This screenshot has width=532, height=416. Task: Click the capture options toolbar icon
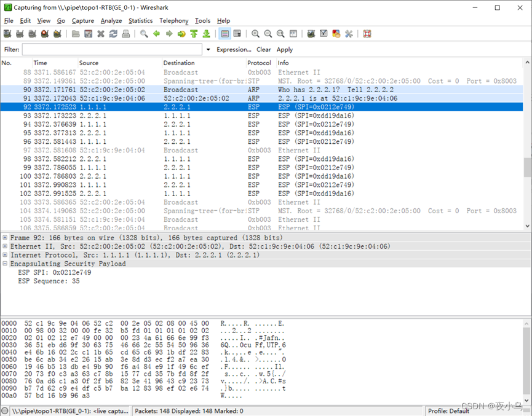click(x=20, y=34)
